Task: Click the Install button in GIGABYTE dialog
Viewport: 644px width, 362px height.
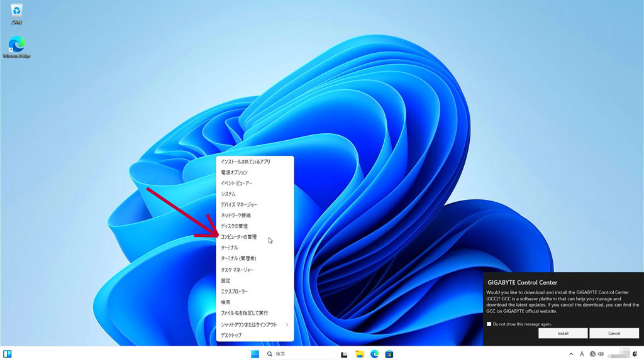Action: coord(563,333)
